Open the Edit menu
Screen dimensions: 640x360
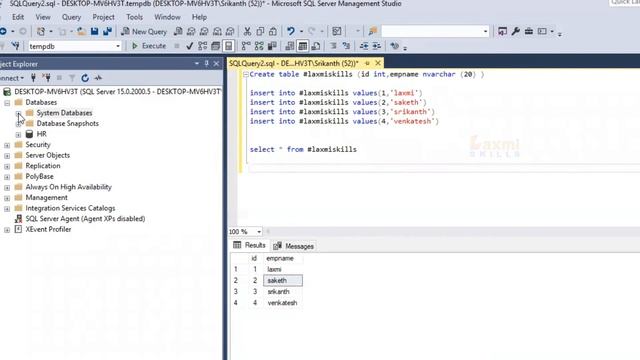coord(18,17)
